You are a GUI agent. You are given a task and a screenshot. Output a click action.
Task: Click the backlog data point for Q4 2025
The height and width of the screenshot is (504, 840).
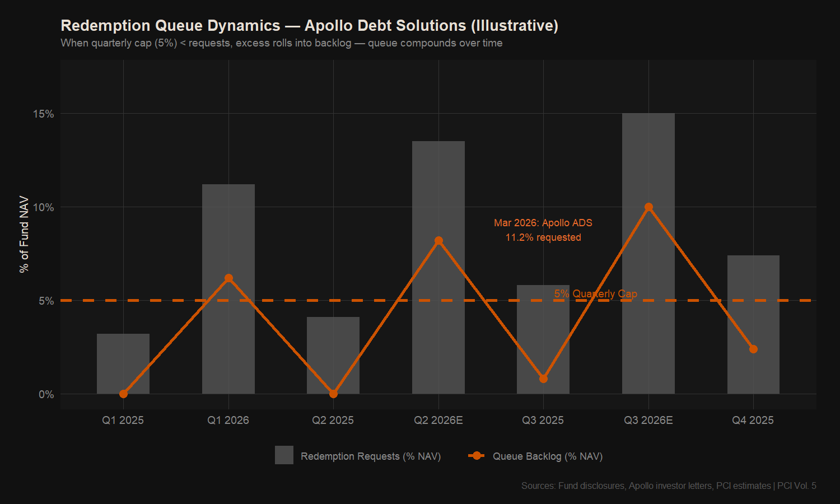pyautogui.click(x=753, y=349)
